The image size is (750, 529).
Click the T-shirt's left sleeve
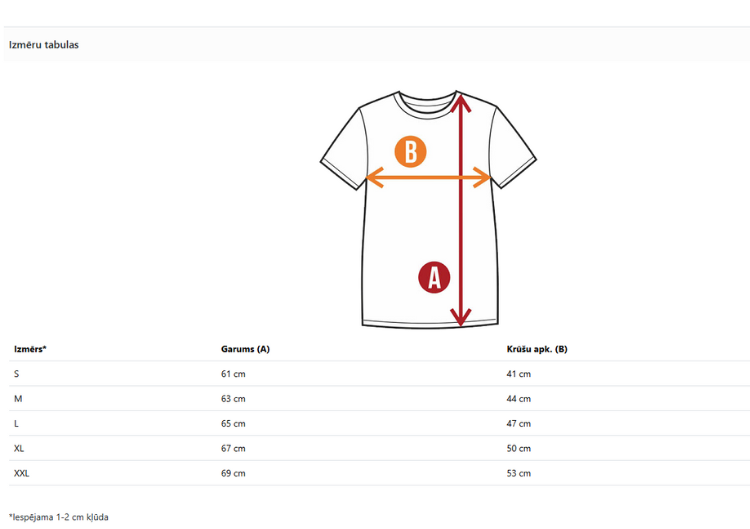(344, 149)
